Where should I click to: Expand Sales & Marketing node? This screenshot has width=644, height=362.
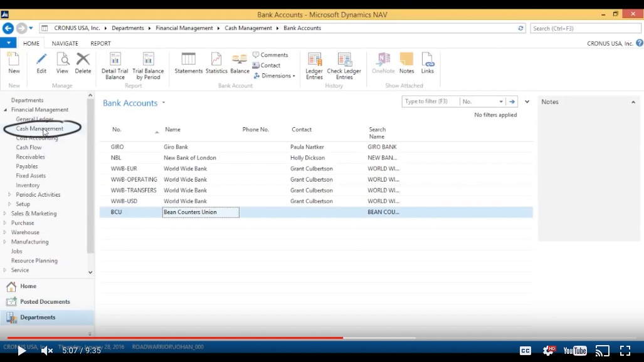5,214
